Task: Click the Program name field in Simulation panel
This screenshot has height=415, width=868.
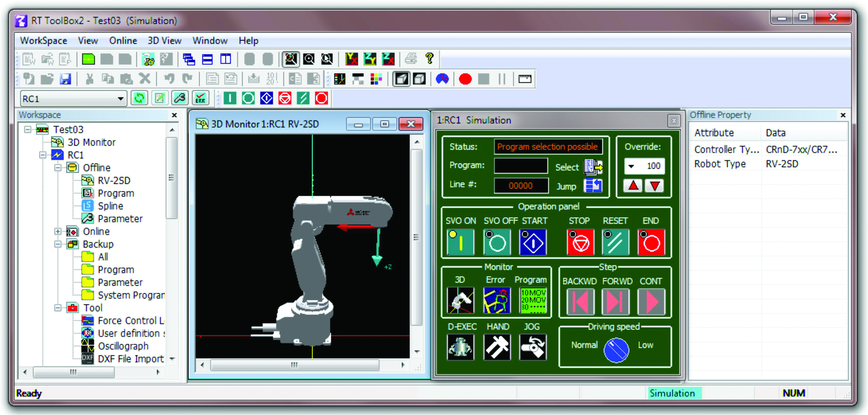Action: (x=521, y=165)
